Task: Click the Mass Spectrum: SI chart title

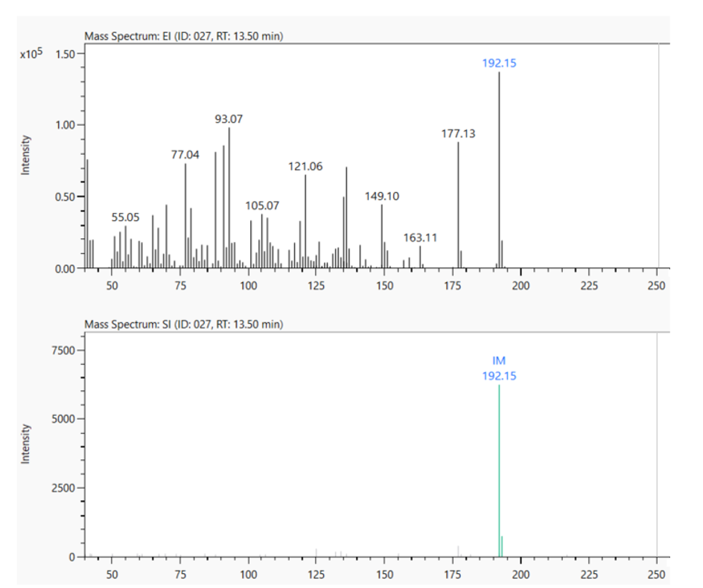Action: 183,325
